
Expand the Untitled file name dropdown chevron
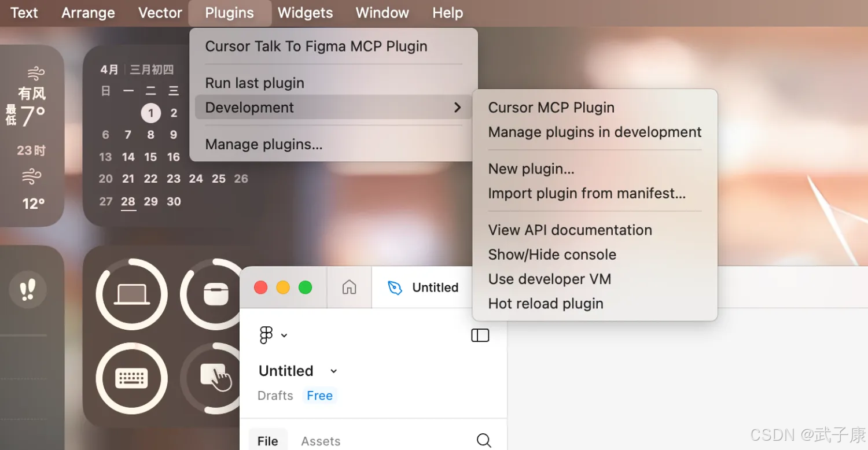[333, 371]
